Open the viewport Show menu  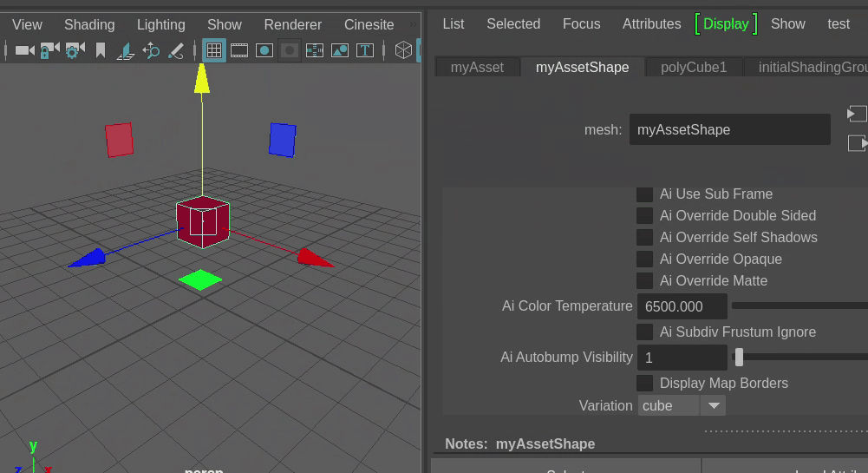(225, 25)
